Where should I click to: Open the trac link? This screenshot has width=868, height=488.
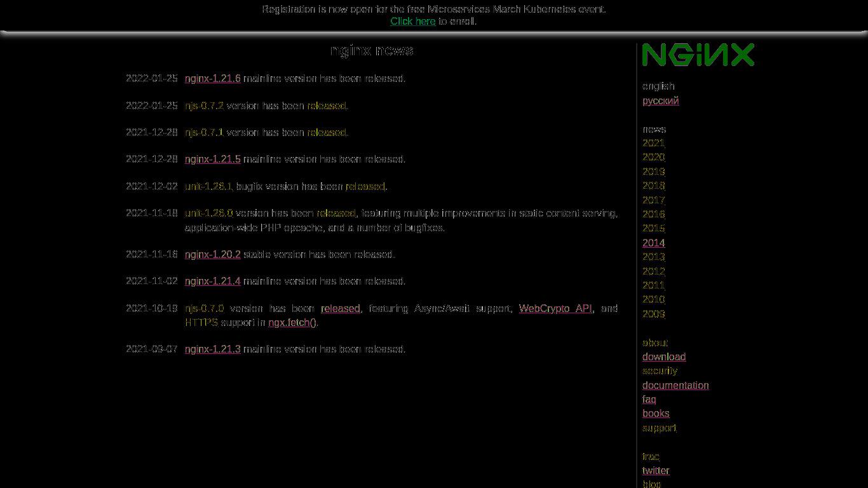tap(651, 457)
